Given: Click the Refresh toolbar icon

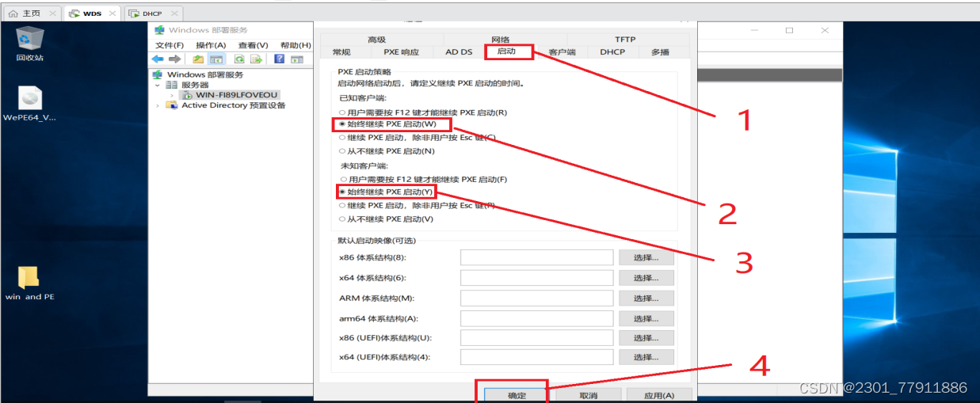Looking at the screenshot, I should [239, 59].
